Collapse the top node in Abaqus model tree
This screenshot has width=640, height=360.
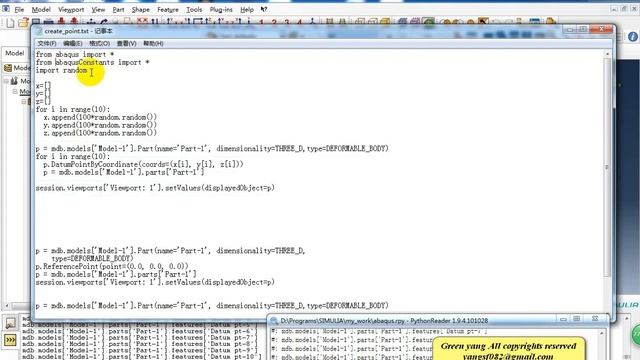pyautogui.click(x=7, y=81)
